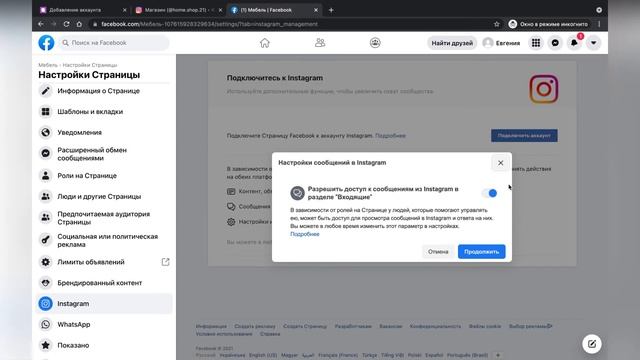Open Роли на Странице settings
Screen dimensions: 640x360
coord(104,176)
